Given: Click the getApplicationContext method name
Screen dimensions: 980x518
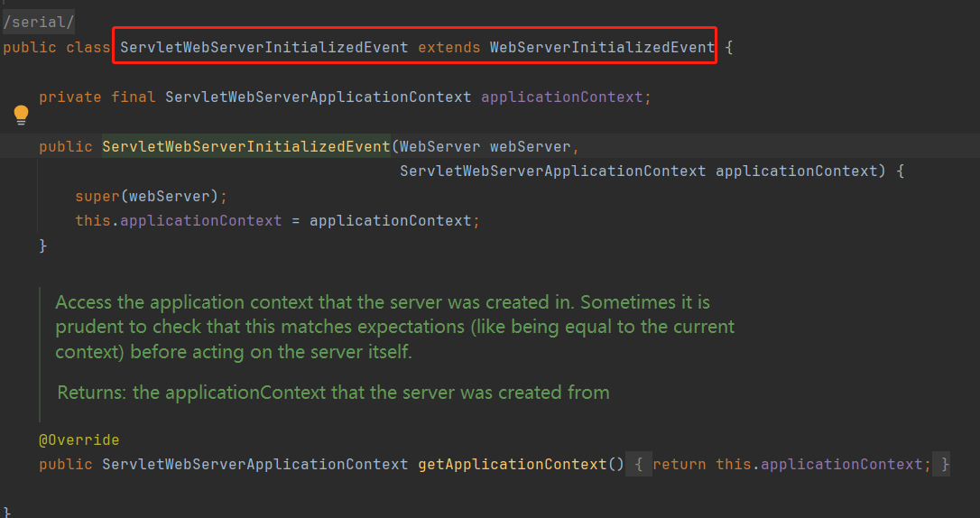Looking at the screenshot, I should pyautogui.click(x=512, y=465).
